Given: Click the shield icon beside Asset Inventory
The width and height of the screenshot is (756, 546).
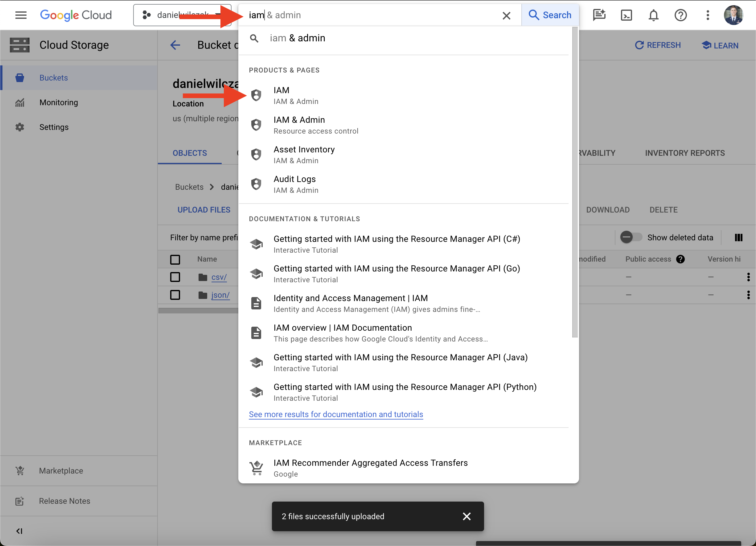Looking at the screenshot, I should (256, 155).
